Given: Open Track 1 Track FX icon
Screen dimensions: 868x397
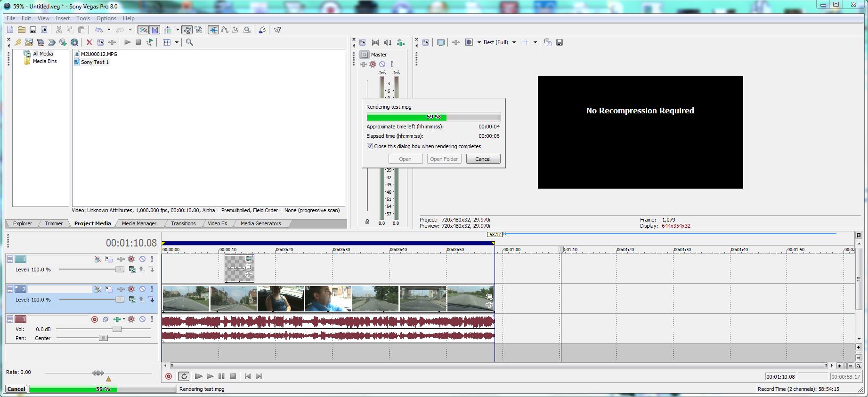Looking at the screenshot, I should click(x=121, y=259).
